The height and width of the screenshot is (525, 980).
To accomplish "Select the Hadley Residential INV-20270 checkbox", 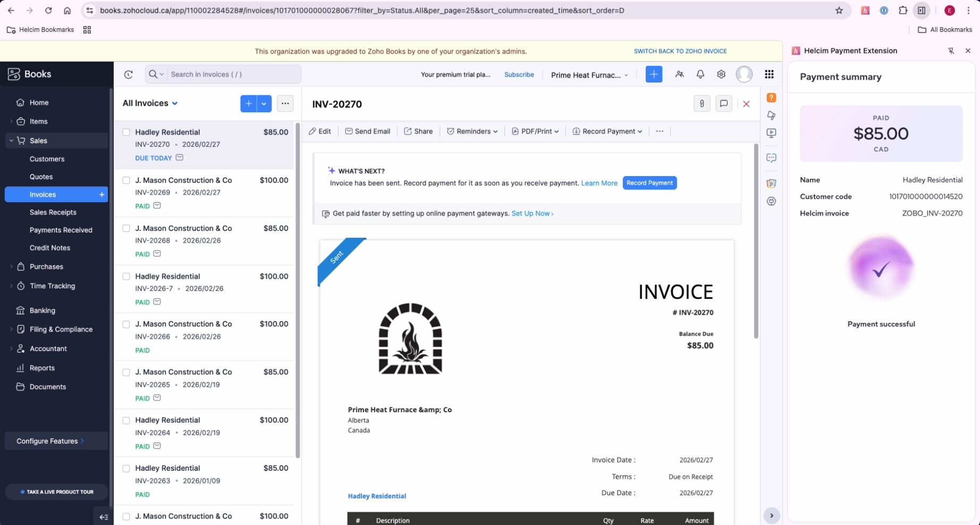I will 126,132.
